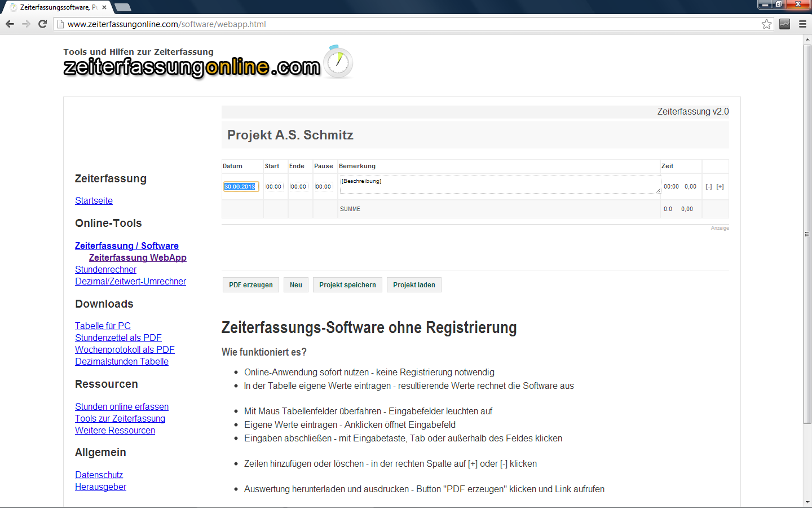812x508 pixels.
Task: Remove the row with the [-] control
Action: click(x=709, y=187)
